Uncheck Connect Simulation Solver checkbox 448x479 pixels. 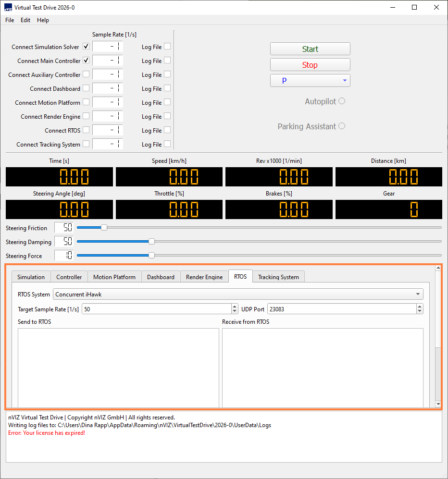coord(86,47)
